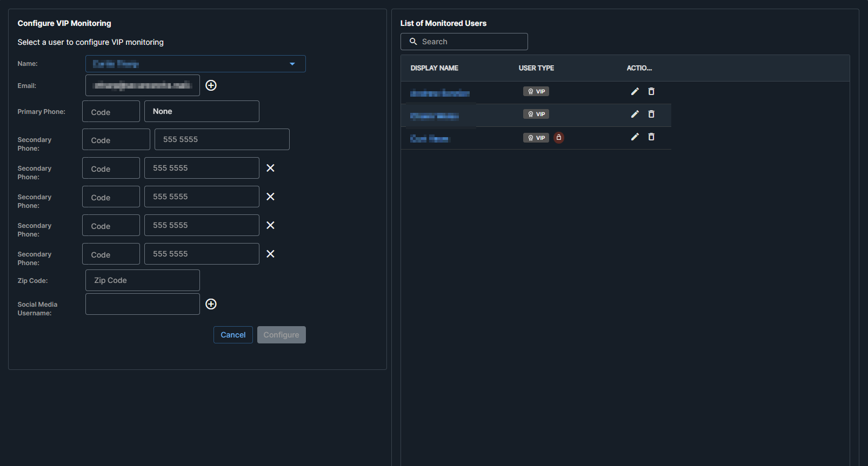Edit the third monitored user with lock badge
Viewport: 868px width, 466px height.
click(x=635, y=137)
